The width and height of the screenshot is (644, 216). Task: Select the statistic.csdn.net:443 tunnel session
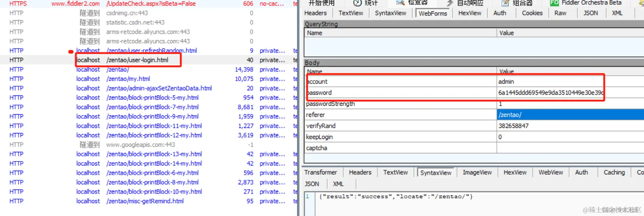[x=149, y=22]
